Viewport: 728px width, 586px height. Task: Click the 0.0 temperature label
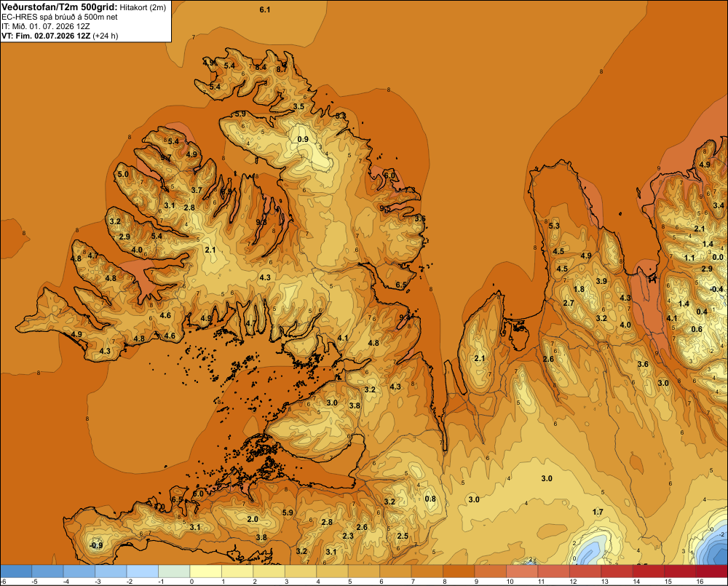pyautogui.click(x=718, y=257)
